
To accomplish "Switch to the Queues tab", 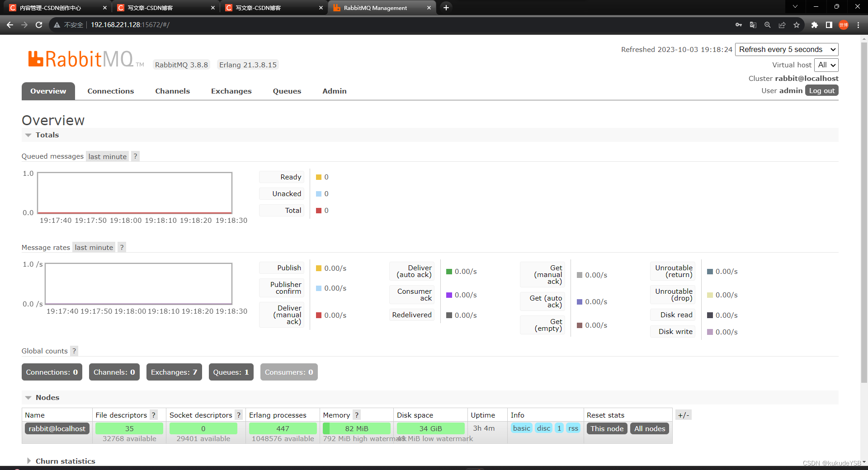I will 287,91.
